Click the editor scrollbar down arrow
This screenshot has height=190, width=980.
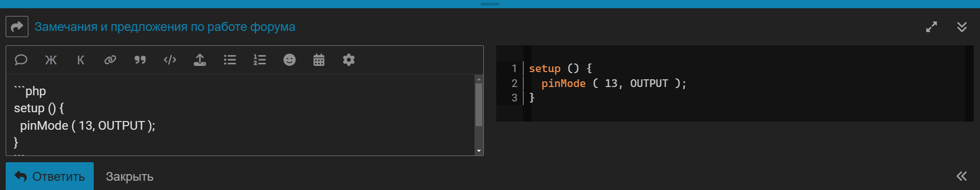tap(479, 151)
